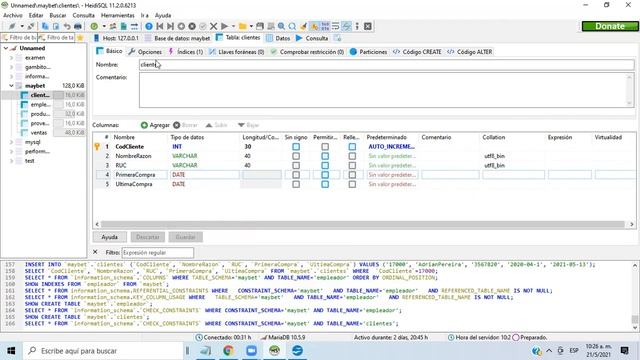This screenshot has height=360, width=640.
Task: Click the Filtro regular expression field
Action: click(x=158, y=253)
